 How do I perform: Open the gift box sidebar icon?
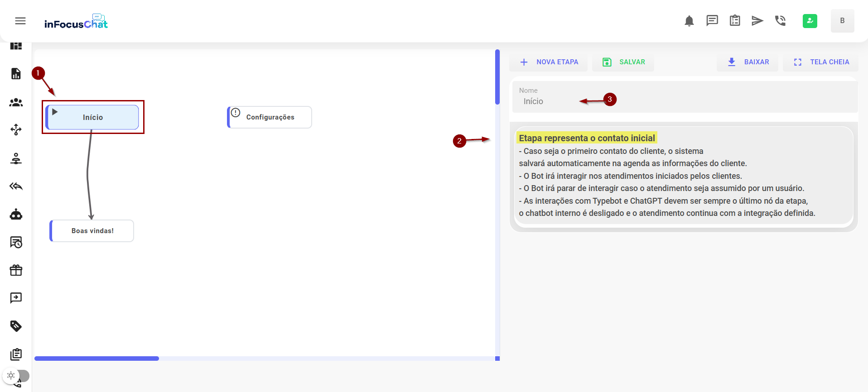[x=16, y=270]
